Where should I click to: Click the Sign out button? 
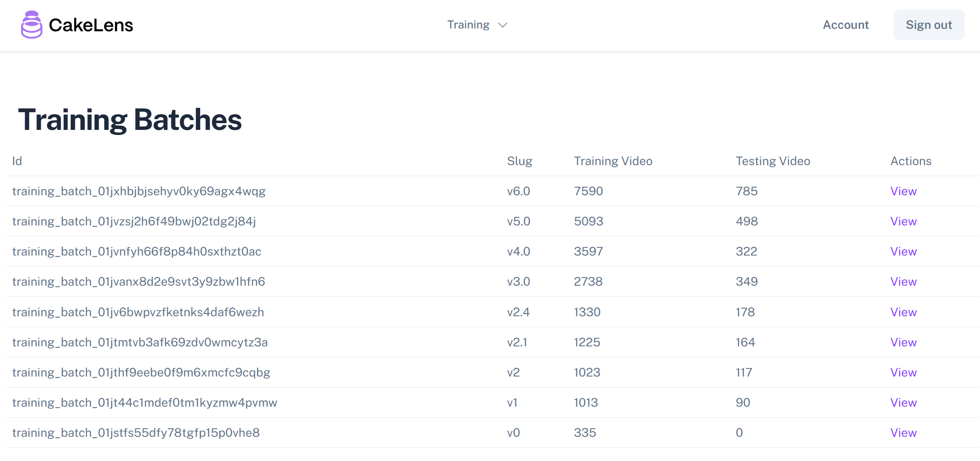click(929, 25)
